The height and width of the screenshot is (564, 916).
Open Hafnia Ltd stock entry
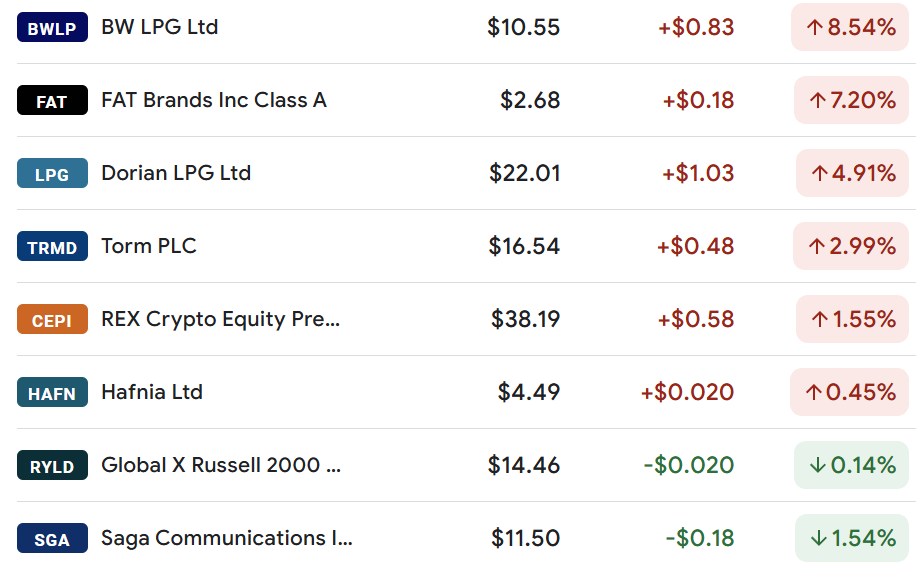[x=152, y=392]
